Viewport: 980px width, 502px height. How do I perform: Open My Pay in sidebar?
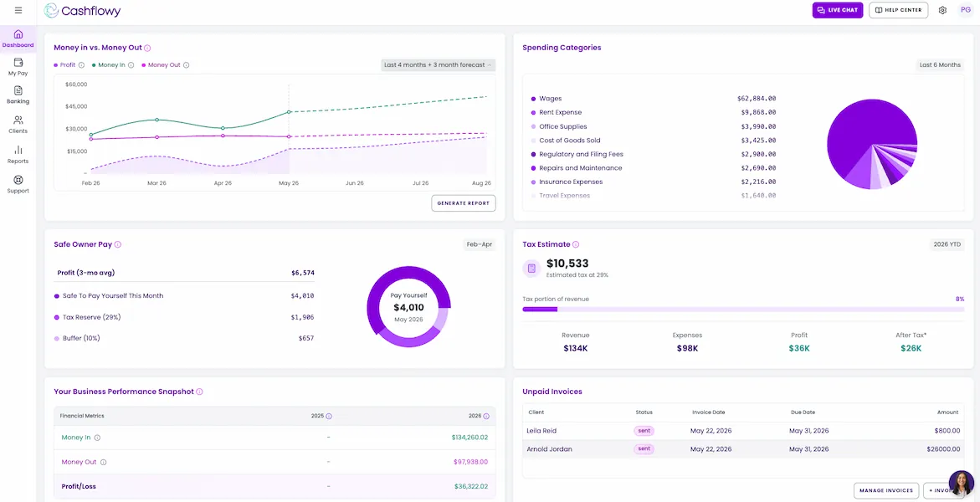(18, 67)
